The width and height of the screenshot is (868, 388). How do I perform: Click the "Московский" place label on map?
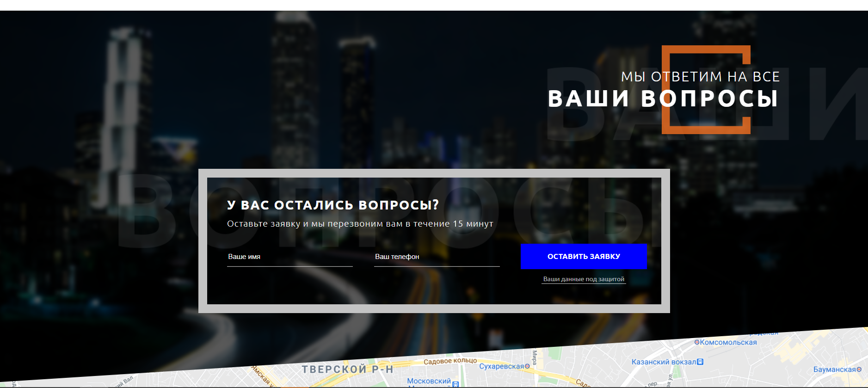pyautogui.click(x=429, y=381)
